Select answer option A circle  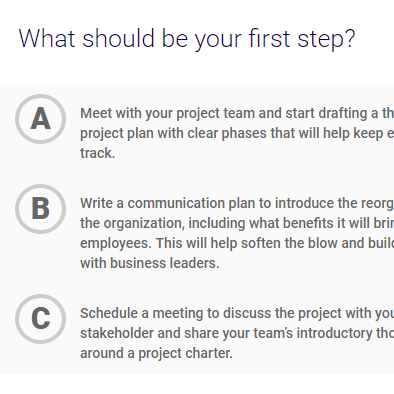tap(40, 119)
